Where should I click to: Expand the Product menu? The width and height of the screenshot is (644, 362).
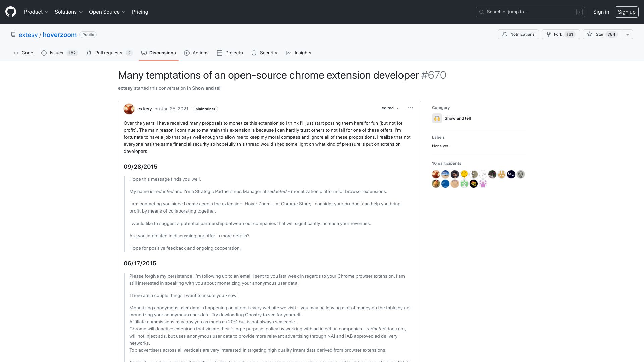coord(36,12)
